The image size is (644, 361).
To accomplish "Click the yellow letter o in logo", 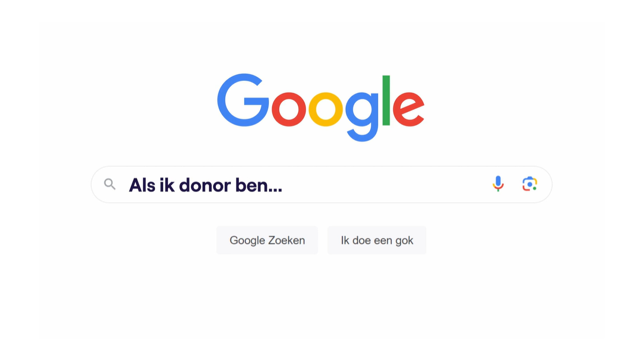I will point(326,109).
